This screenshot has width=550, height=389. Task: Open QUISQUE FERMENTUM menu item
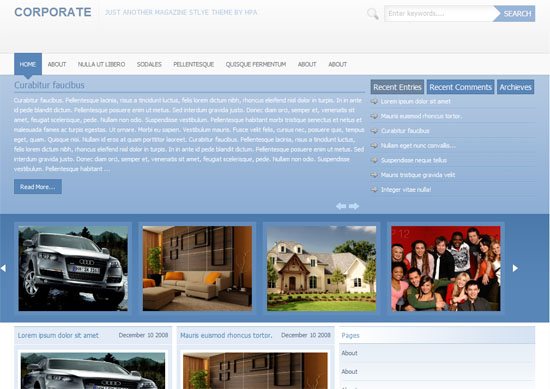point(256,64)
